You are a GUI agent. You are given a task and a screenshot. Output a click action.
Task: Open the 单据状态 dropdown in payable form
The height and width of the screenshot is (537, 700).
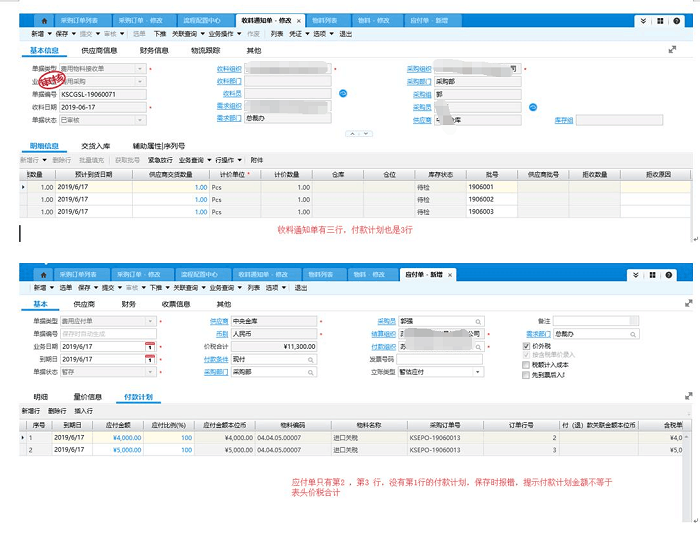(x=150, y=371)
